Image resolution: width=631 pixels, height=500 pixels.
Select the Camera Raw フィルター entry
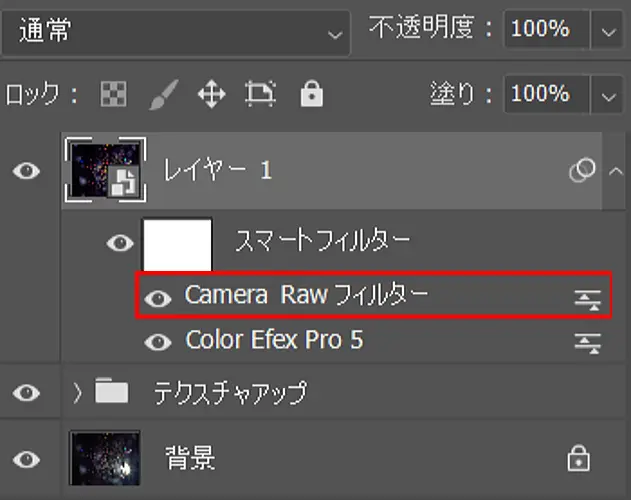coord(307,295)
